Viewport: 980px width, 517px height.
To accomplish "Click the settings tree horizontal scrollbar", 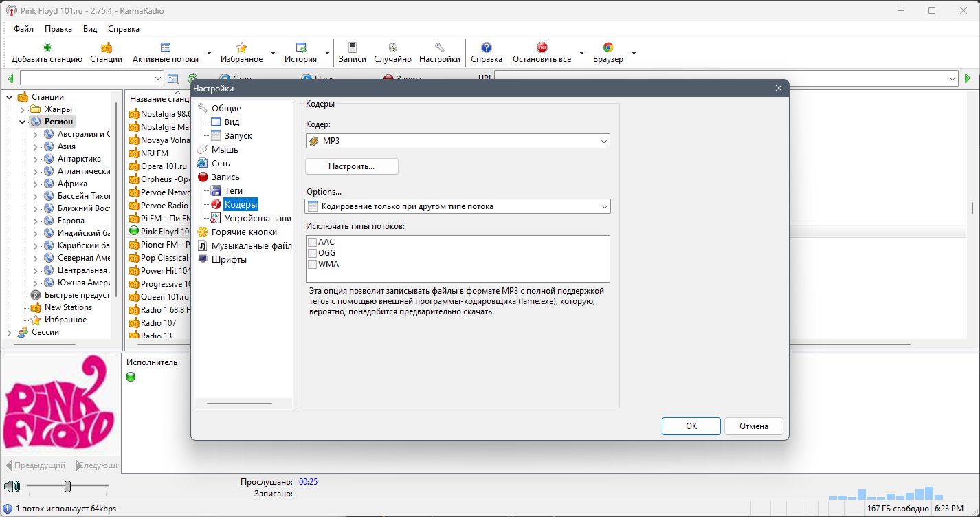I will pyautogui.click(x=239, y=404).
